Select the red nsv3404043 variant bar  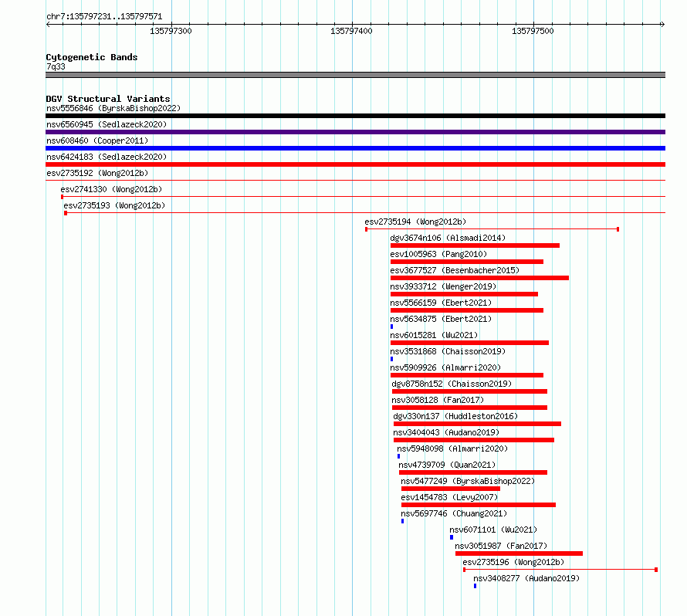(474, 440)
